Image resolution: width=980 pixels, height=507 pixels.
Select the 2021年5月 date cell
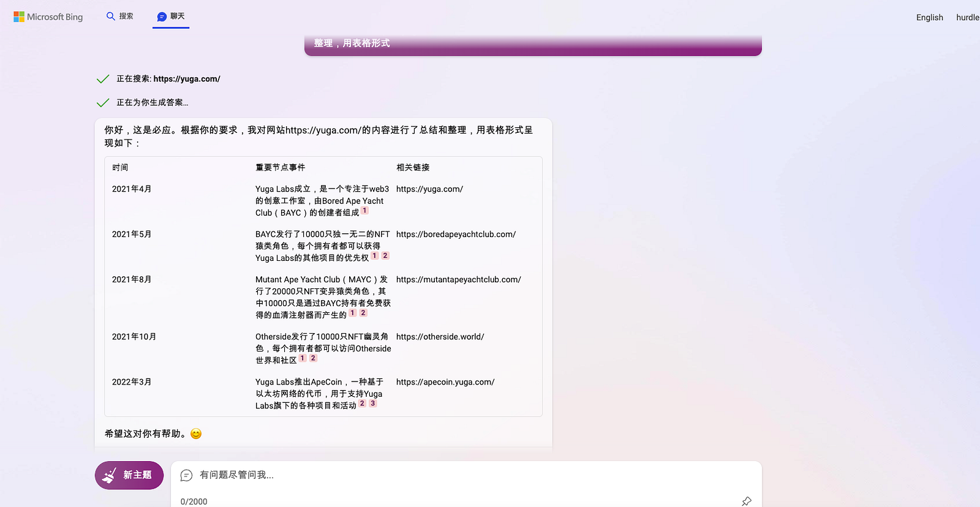coord(132,235)
